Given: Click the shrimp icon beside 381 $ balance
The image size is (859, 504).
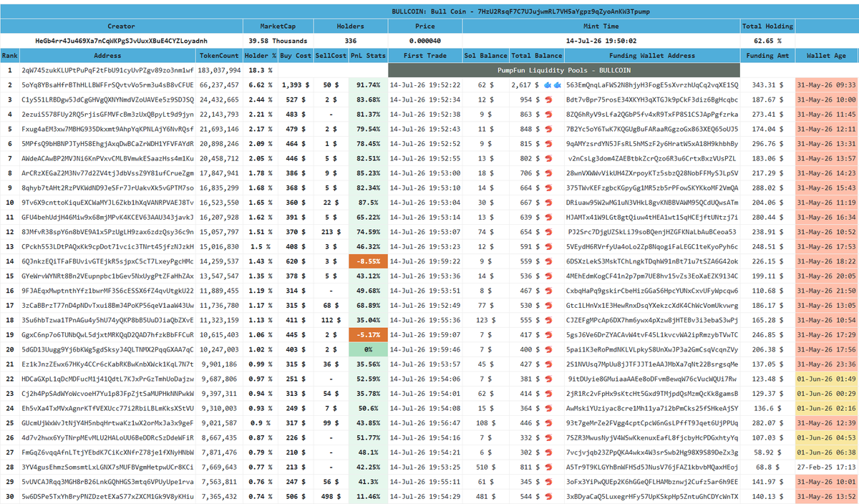Looking at the screenshot, I should [548, 379].
